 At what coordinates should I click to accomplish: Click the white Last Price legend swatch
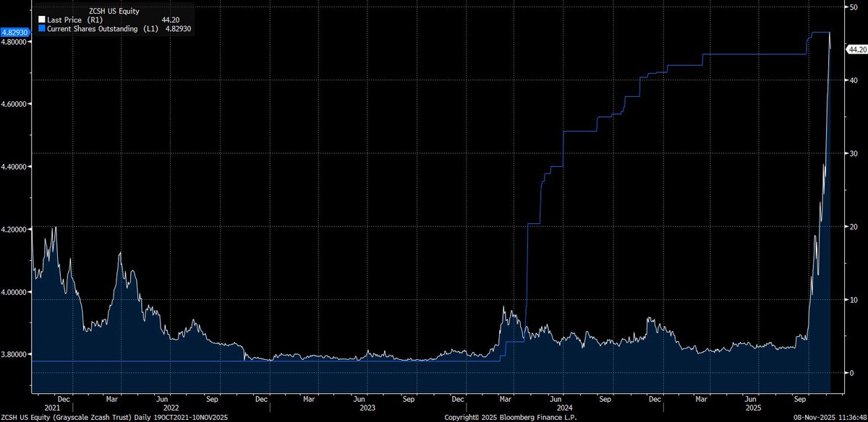coord(41,20)
